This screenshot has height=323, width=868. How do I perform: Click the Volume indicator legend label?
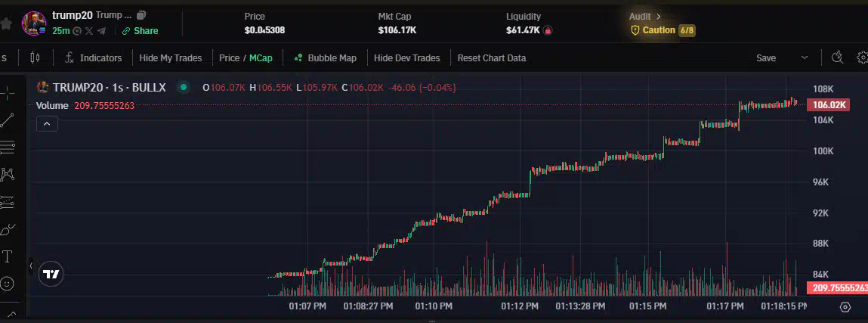click(x=53, y=105)
